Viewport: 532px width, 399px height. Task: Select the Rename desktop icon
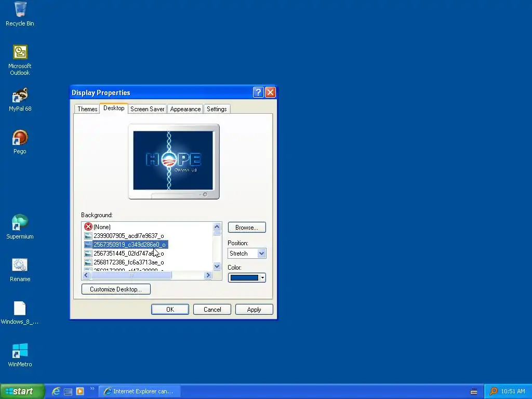click(x=20, y=270)
